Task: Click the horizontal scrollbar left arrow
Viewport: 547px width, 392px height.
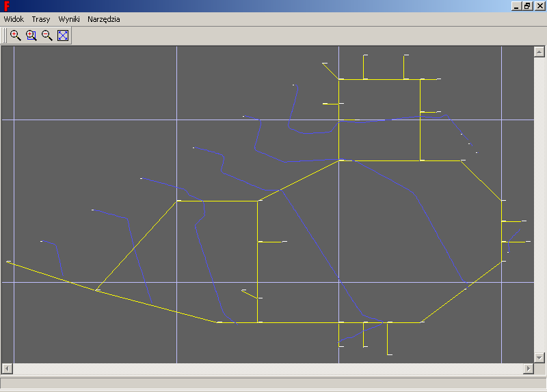Action: pos(7,369)
